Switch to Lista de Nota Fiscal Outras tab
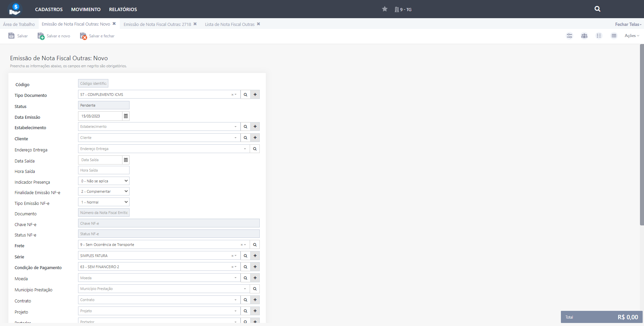 click(229, 24)
